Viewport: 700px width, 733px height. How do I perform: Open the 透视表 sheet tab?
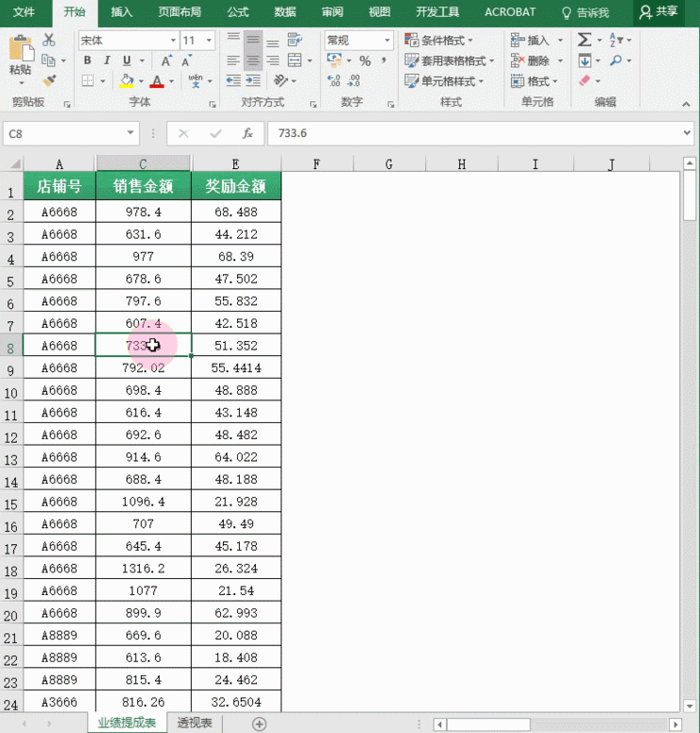click(x=195, y=724)
